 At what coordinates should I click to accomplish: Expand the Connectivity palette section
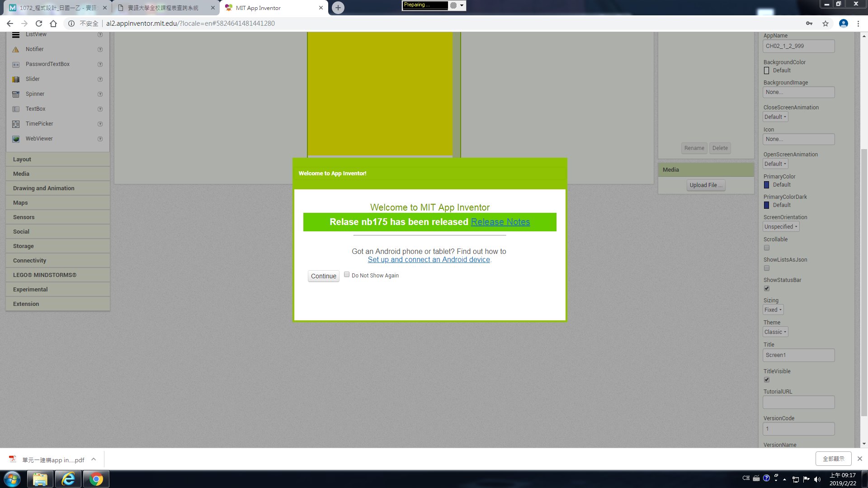(58, 261)
